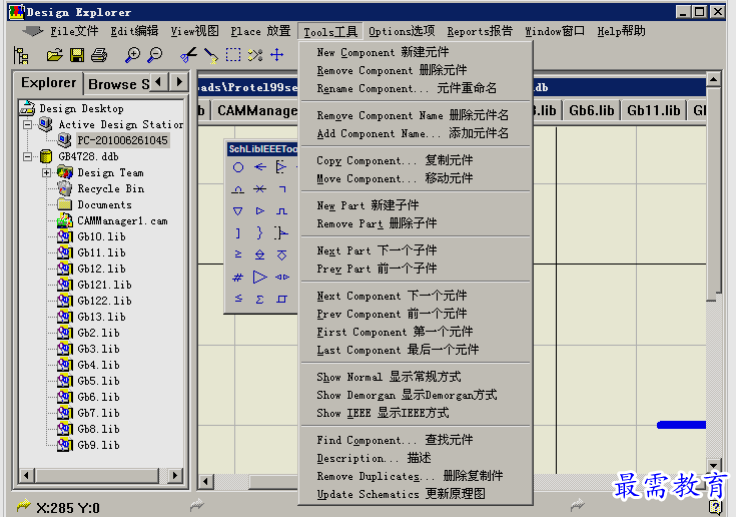Screen dimensions: 736x517
Task: Choose Show IEEE menu entry
Action: point(415,413)
